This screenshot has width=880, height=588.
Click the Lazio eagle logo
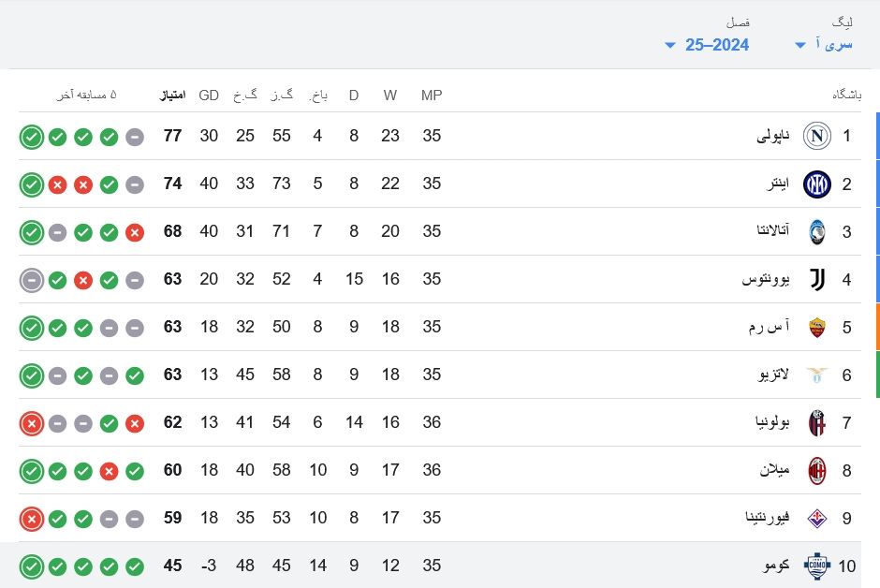point(816,375)
